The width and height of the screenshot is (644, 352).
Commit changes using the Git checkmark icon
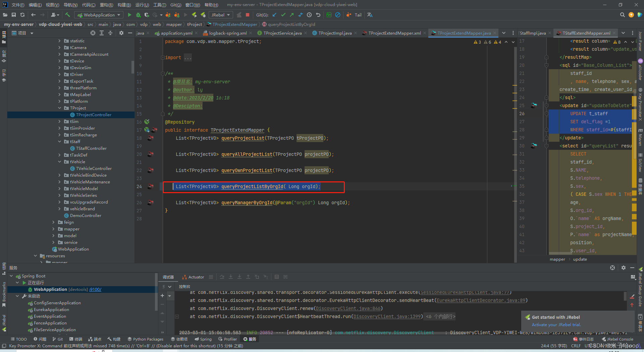pyautogui.click(x=283, y=15)
